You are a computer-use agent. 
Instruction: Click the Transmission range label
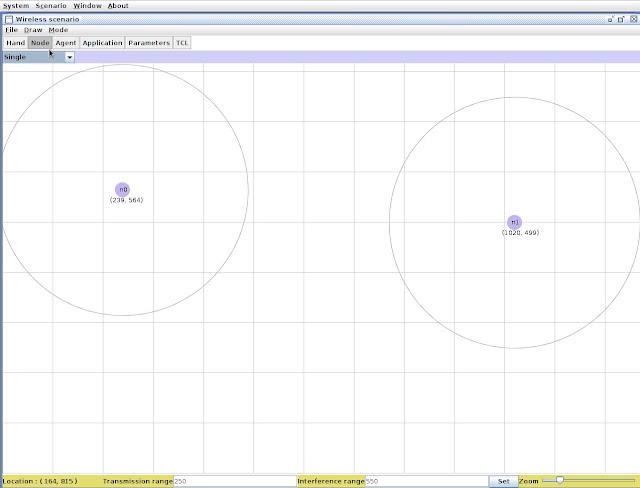click(x=138, y=481)
